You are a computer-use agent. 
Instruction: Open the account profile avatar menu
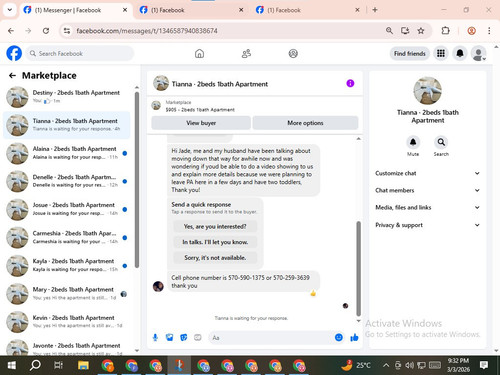[x=479, y=53]
